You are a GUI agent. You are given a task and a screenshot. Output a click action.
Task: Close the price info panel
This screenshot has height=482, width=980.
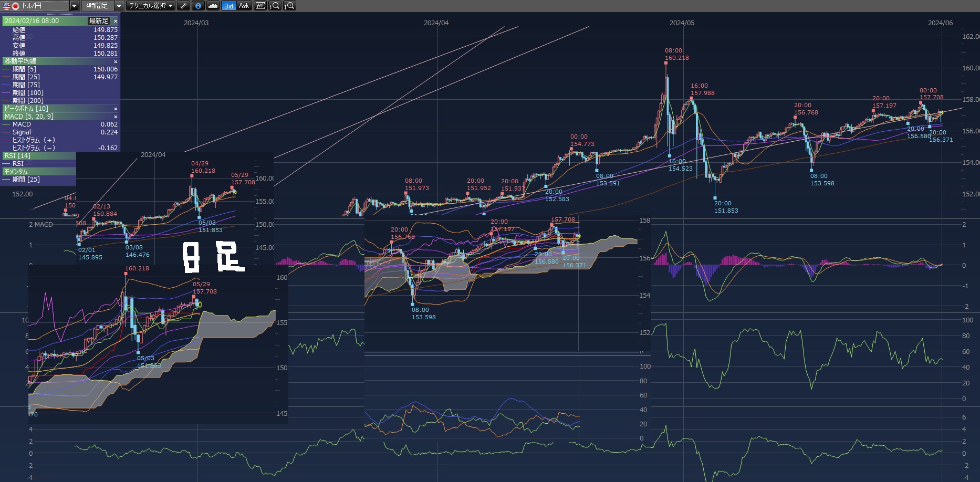tap(116, 21)
